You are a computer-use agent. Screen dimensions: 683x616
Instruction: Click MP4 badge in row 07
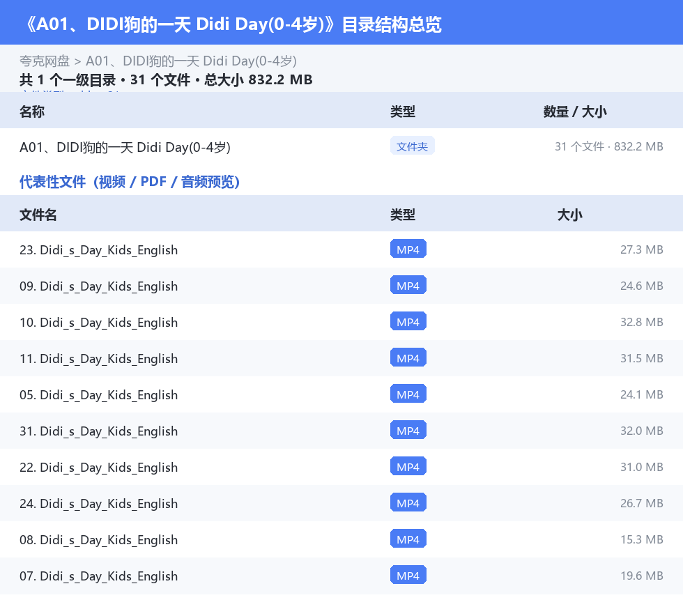(x=408, y=575)
